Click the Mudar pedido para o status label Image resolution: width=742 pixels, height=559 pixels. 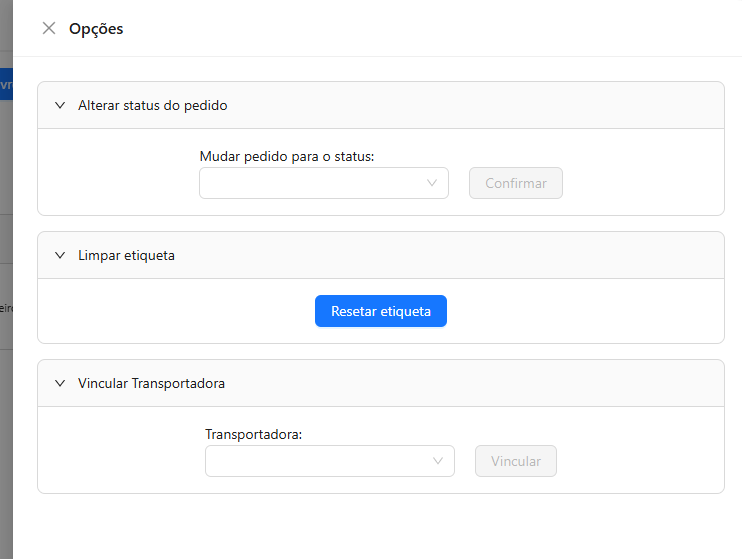286,157
